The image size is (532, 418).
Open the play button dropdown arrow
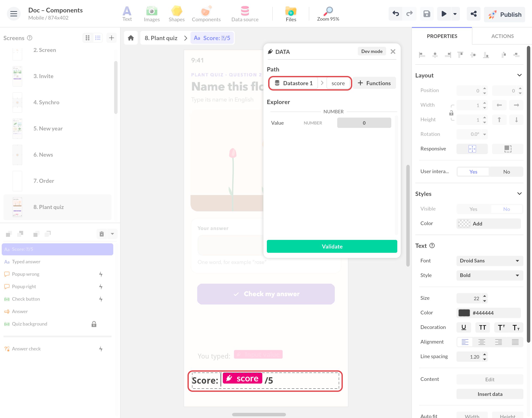tap(455, 14)
